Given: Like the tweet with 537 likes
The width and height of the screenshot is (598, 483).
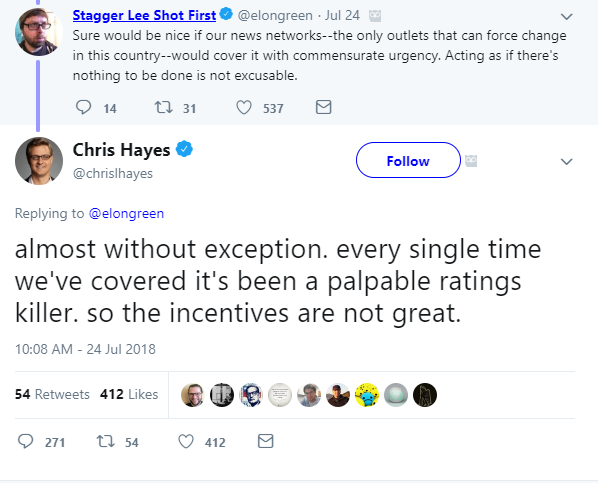Looking at the screenshot, I should pyautogui.click(x=244, y=107).
